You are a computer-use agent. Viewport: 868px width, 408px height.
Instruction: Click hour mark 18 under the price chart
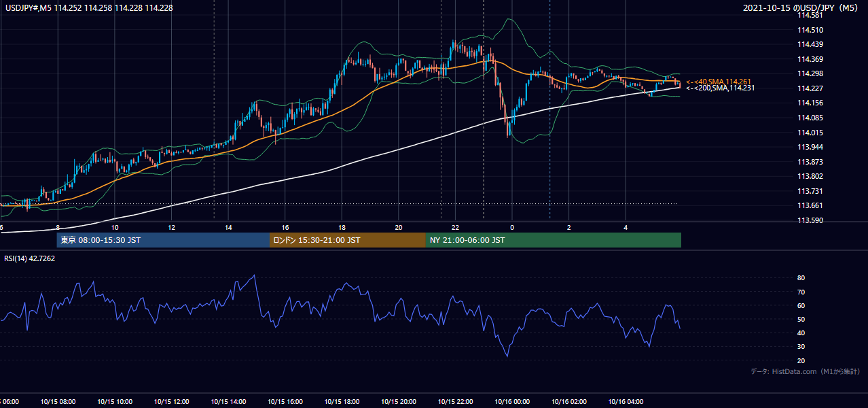coord(342,228)
